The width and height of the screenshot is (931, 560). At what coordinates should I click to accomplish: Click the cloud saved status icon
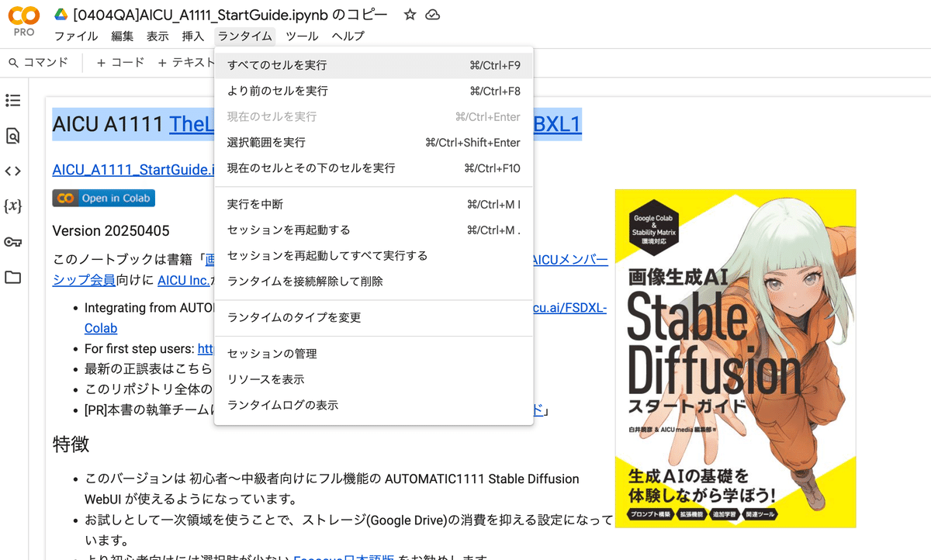coord(434,15)
